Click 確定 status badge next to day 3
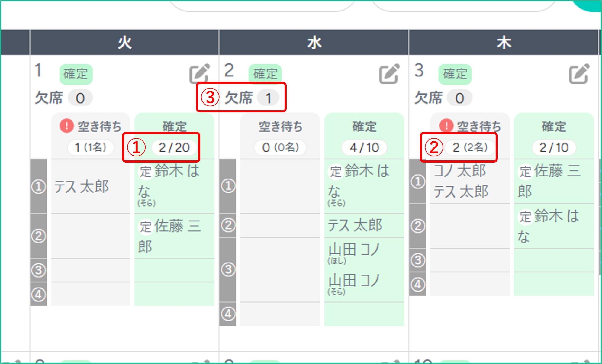Viewport: 602px width, 364px height. 455,74
